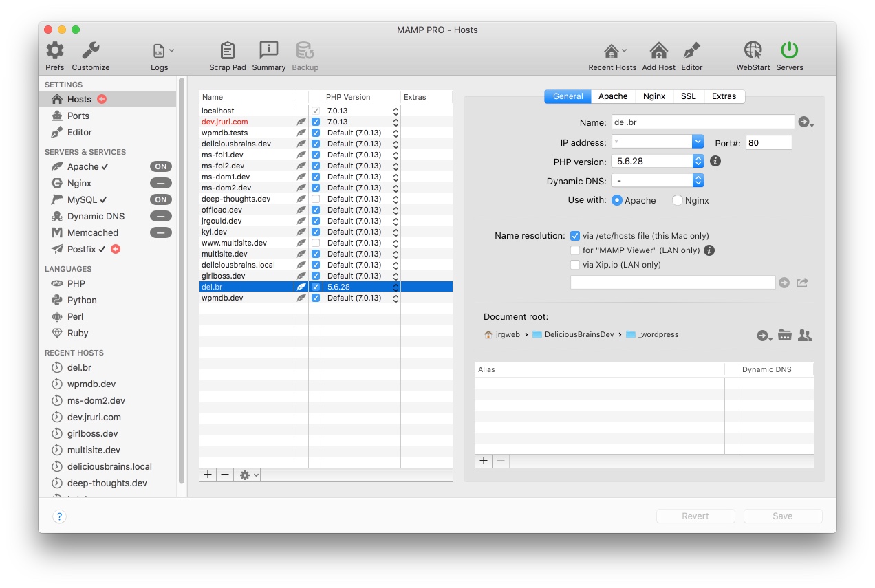Add an alias with the plus button

(484, 461)
